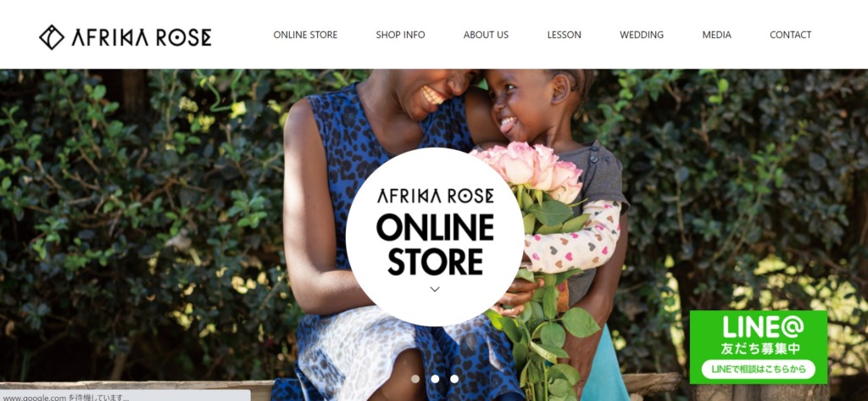
Task: Select the first carousel dot indicator
Action: coord(415,379)
